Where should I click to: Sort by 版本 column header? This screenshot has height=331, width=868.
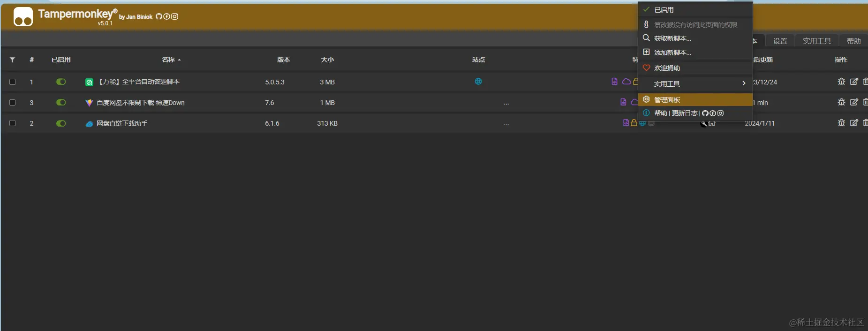point(283,60)
